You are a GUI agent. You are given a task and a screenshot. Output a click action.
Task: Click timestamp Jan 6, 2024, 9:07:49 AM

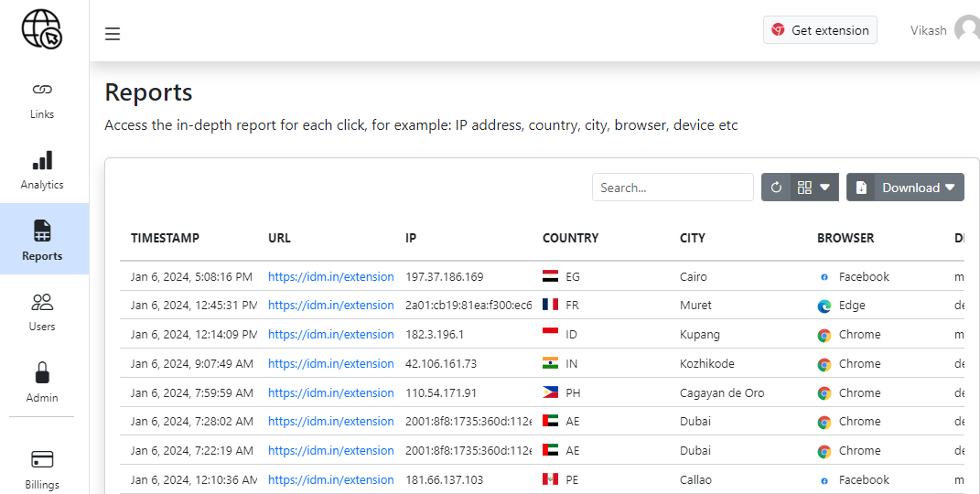(192, 363)
